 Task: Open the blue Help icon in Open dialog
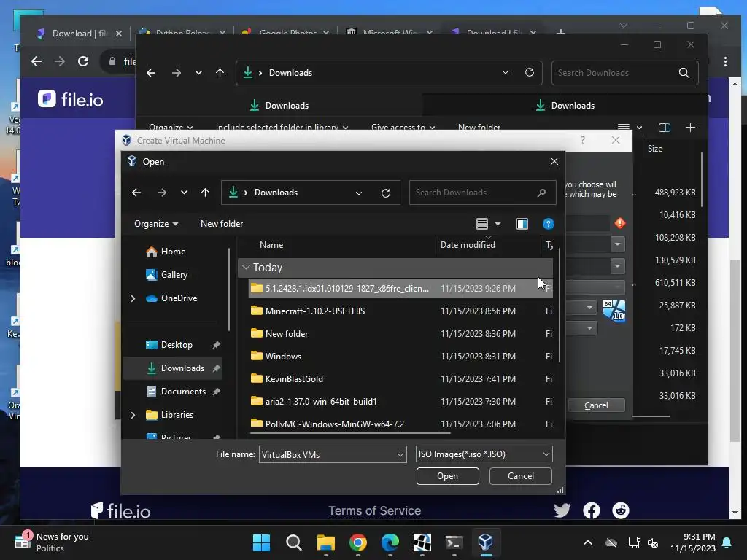[549, 224]
